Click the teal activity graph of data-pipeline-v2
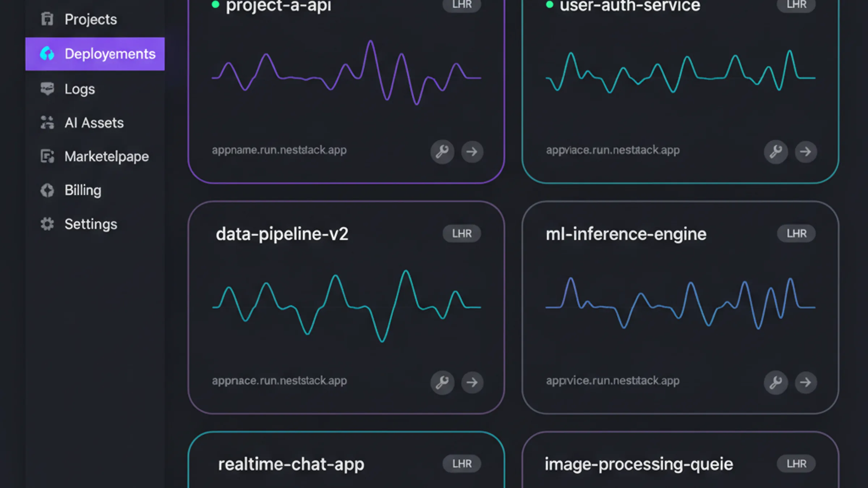Viewport: 868px width, 488px height. 346,306
